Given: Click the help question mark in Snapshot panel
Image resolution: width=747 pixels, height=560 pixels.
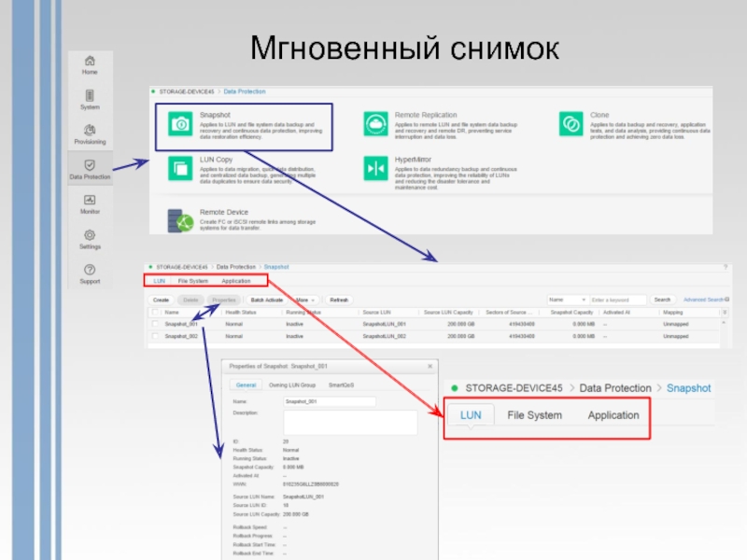Looking at the screenshot, I should (726, 267).
